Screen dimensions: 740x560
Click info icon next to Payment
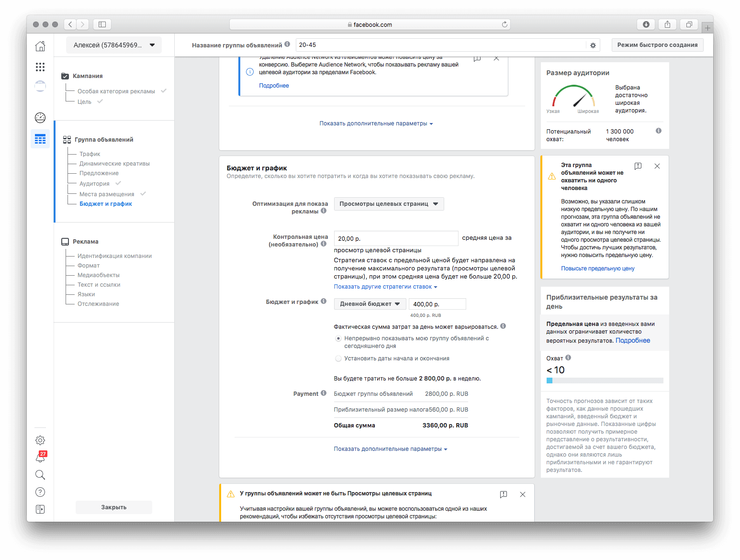tap(324, 393)
